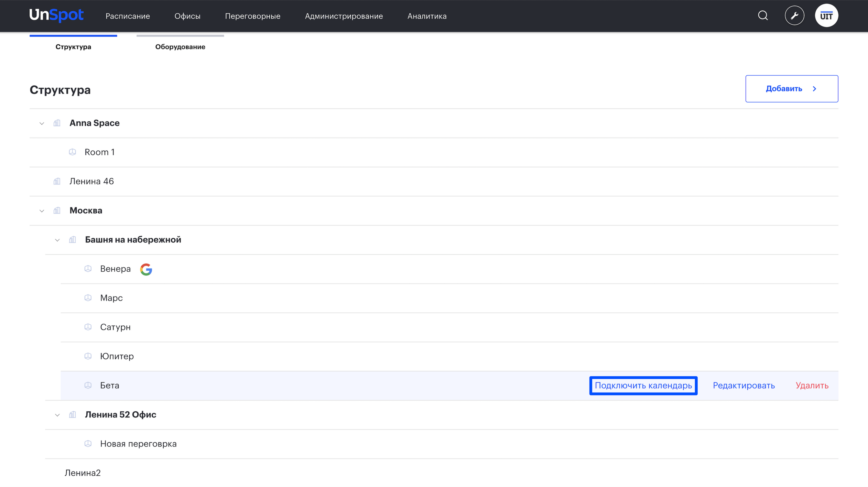Open the search icon in header
Screen dimensions: 868x487
pos(763,16)
